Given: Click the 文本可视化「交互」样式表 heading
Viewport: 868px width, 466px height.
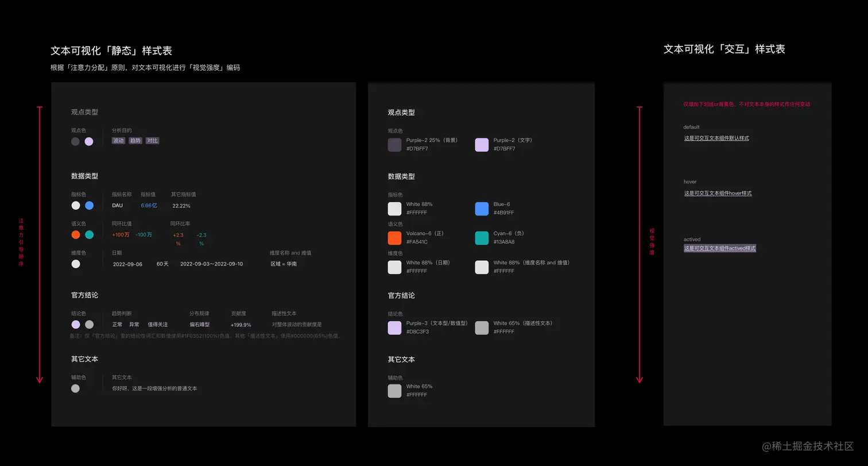Looking at the screenshot, I should pos(724,49).
